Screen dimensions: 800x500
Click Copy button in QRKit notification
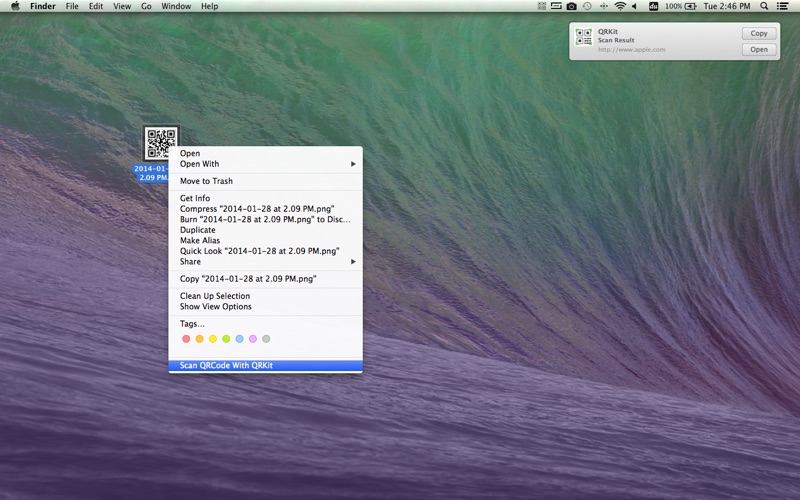[759, 33]
